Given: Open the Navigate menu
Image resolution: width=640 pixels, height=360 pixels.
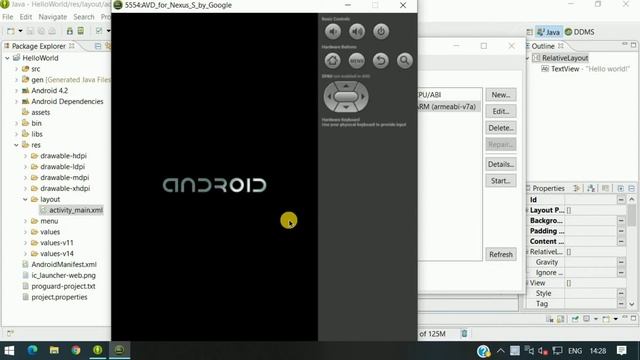Looking at the screenshot, I should click(x=53, y=17).
